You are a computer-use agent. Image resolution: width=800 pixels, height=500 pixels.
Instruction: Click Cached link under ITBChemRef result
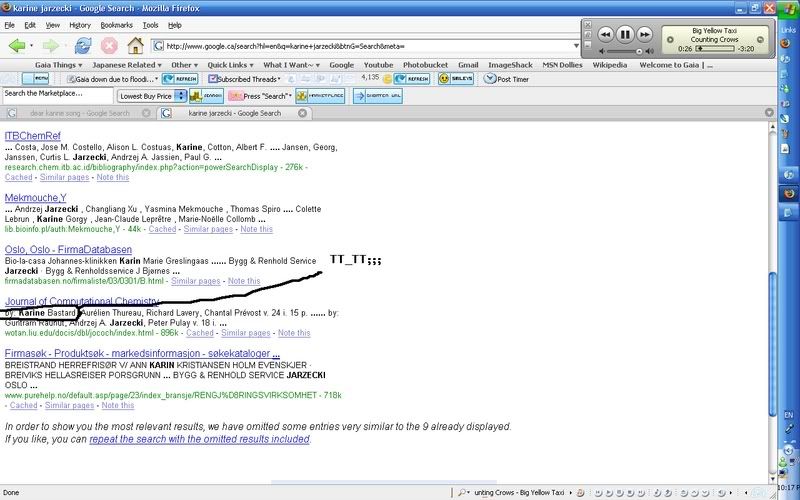pos(19,177)
